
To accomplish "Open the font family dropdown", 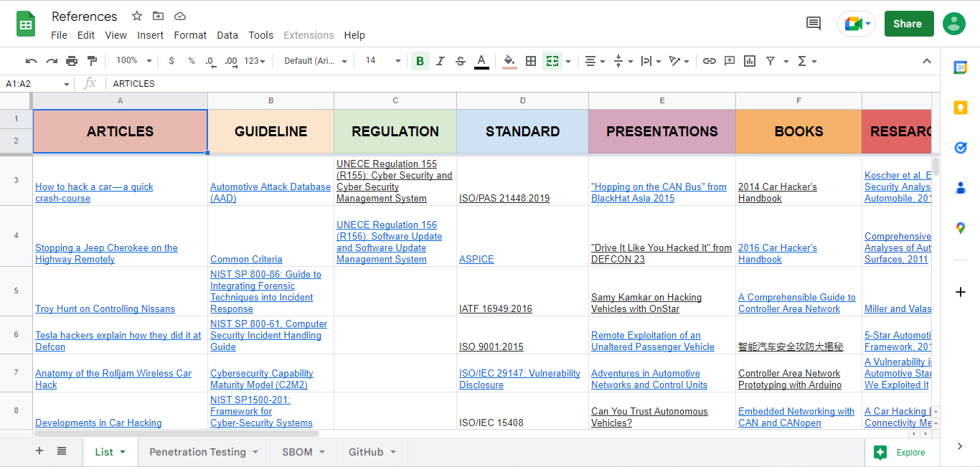I will (316, 61).
